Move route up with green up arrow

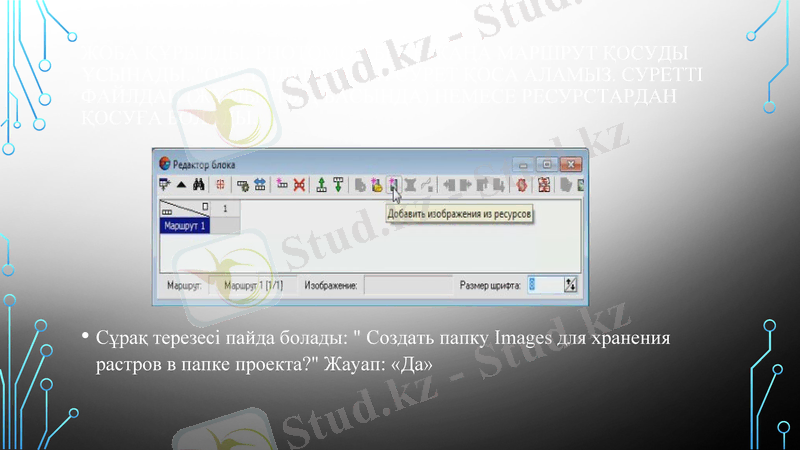321,185
